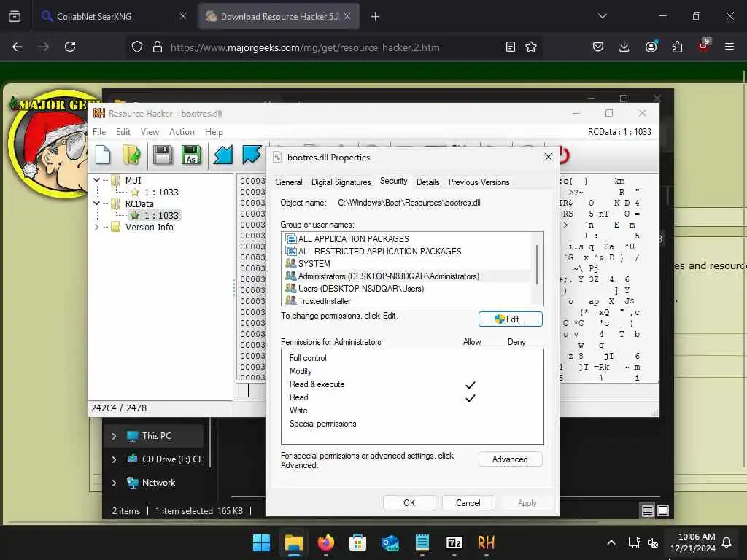
Task: Close the bootres.dll Properties dialog
Action: pyautogui.click(x=549, y=157)
